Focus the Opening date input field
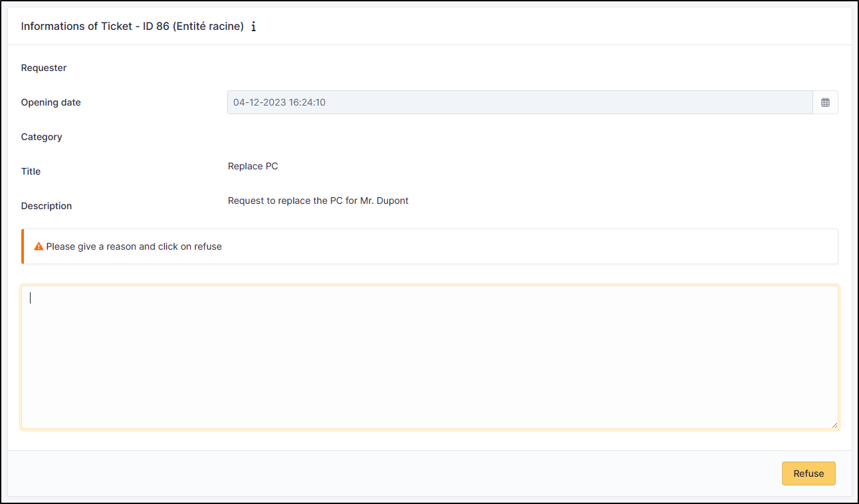This screenshot has height=504, width=859. click(520, 102)
